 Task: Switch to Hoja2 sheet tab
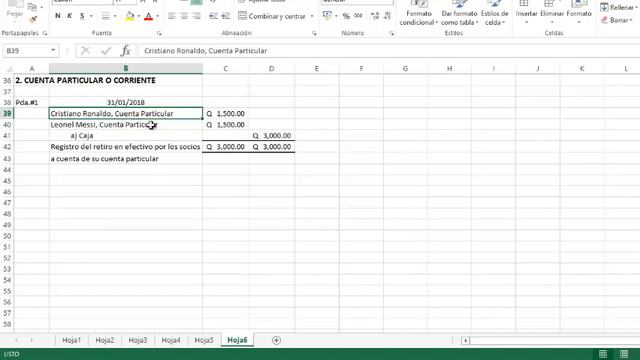pyautogui.click(x=104, y=340)
